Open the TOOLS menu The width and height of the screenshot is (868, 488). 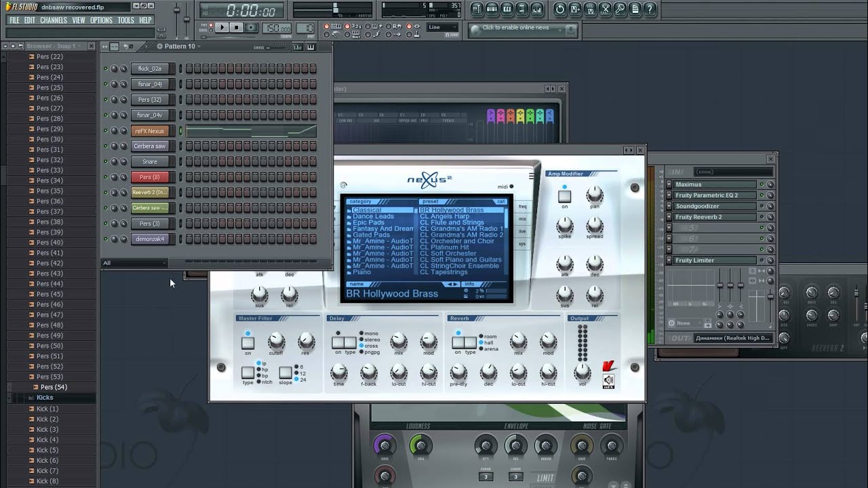126,20
